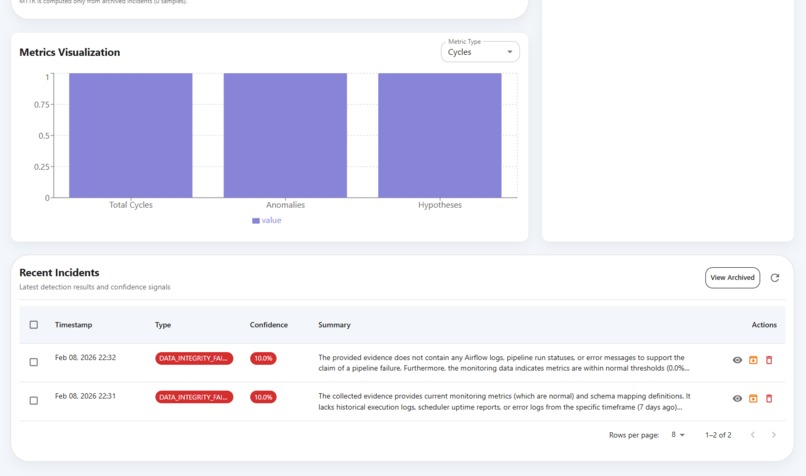Click the Summary column header
The height and width of the screenshot is (476, 806).
pos(334,325)
